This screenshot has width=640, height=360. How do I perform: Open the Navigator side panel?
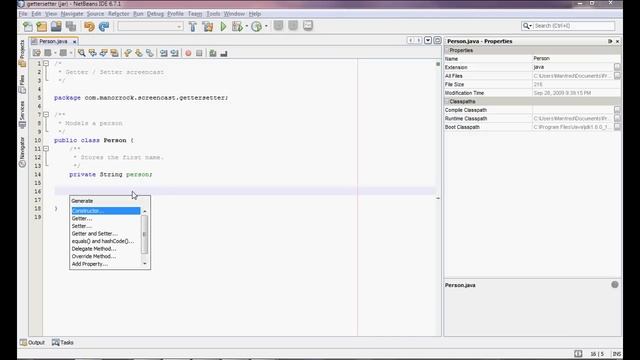tap(22, 152)
